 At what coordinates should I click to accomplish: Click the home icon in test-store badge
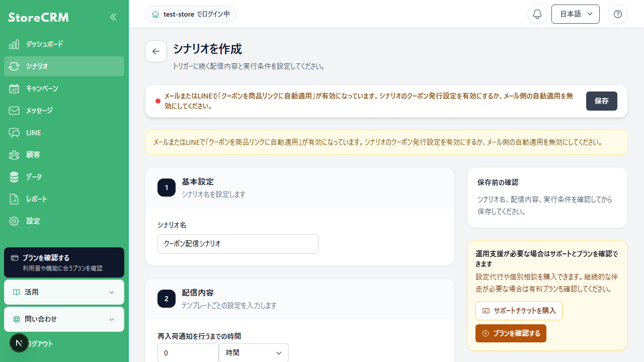pos(155,14)
